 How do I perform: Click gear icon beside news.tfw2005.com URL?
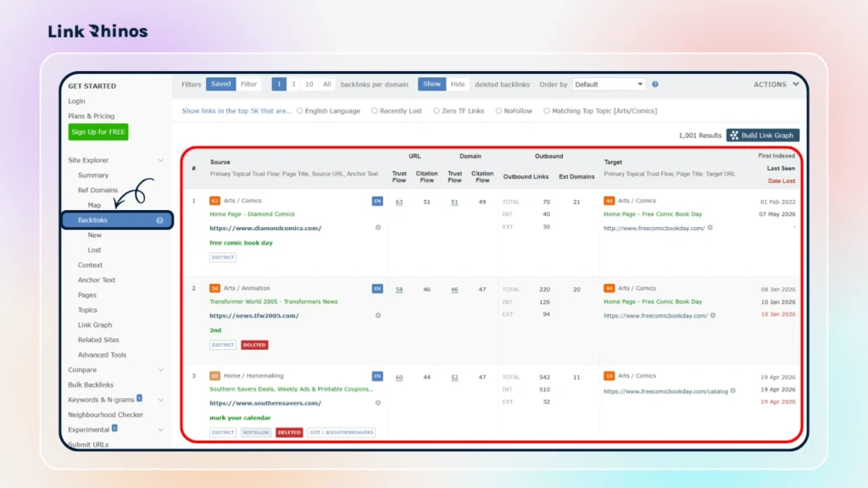pos(378,315)
